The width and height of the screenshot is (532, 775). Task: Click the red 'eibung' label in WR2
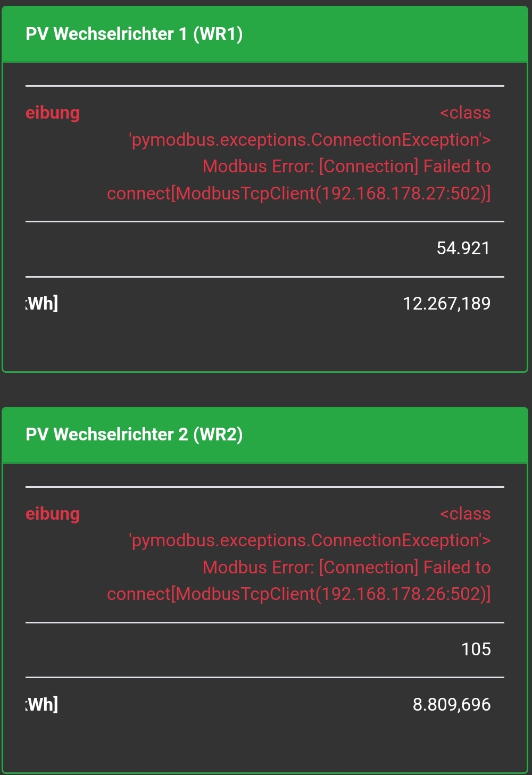pos(53,514)
